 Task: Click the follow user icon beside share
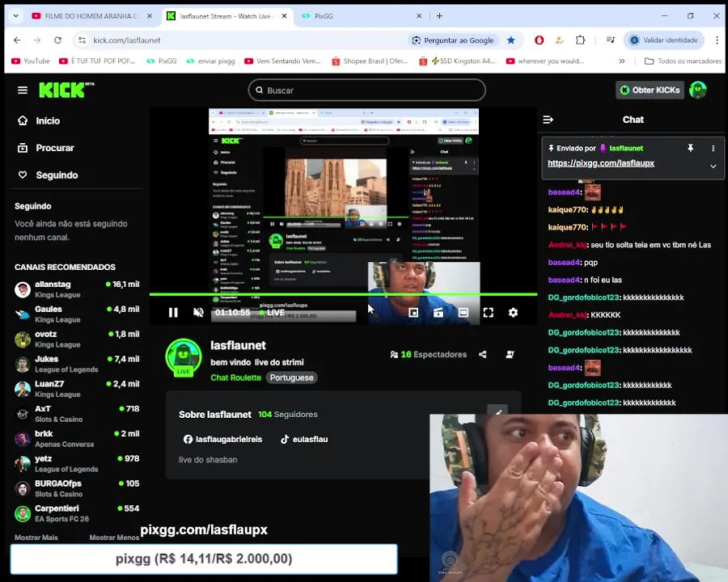(x=510, y=355)
